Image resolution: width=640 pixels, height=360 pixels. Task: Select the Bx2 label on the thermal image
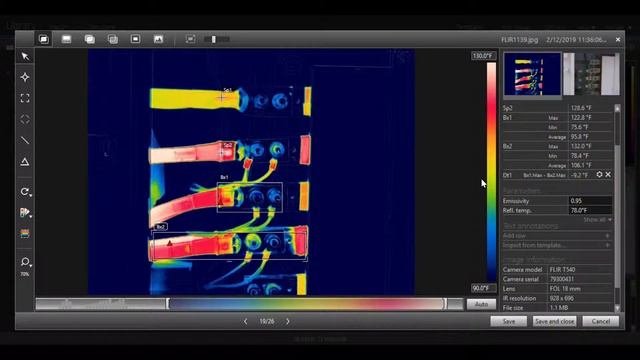160,227
